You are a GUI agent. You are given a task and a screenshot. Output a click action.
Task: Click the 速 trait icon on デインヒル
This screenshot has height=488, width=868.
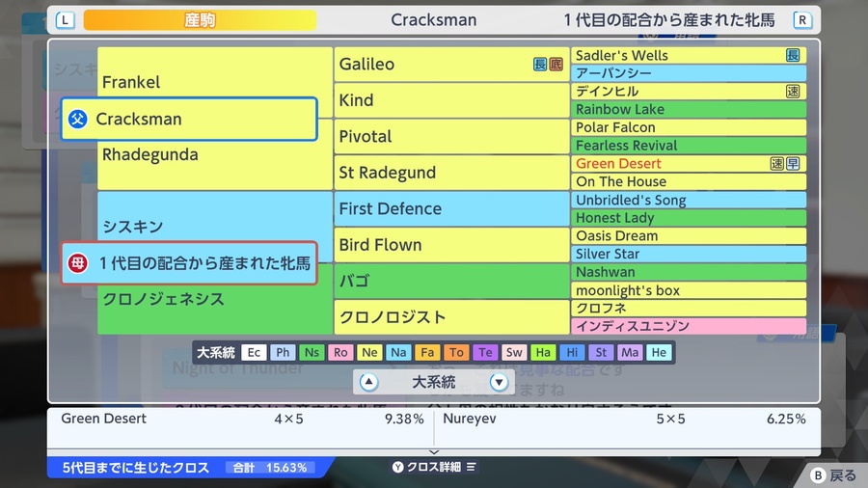[x=793, y=92]
